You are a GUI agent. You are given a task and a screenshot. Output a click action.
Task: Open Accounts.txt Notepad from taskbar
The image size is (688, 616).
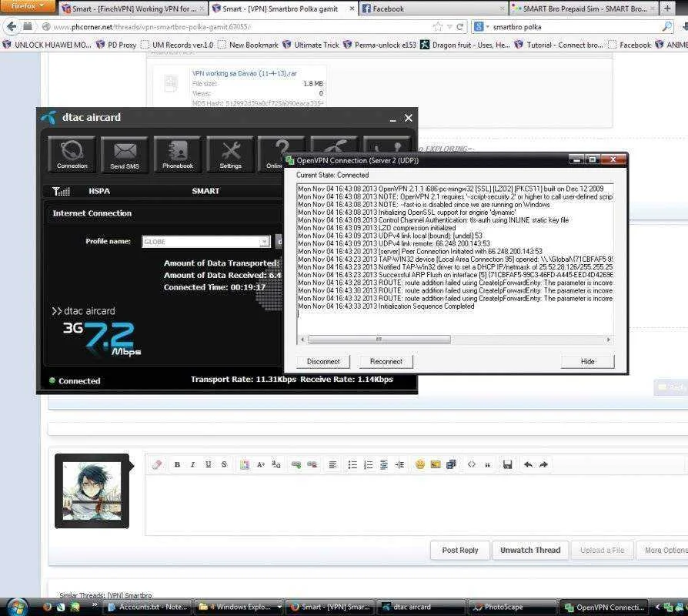(x=149, y=607)
